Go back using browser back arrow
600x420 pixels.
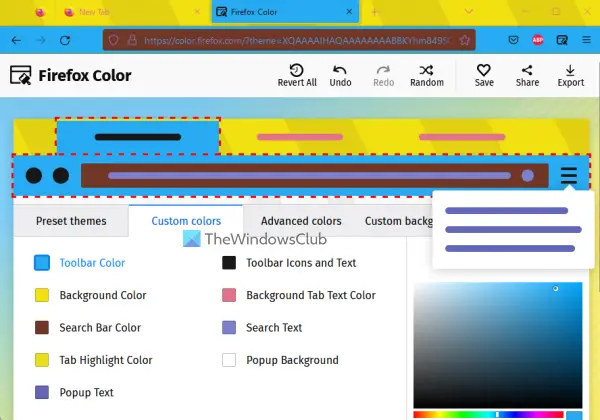point(16,40)
